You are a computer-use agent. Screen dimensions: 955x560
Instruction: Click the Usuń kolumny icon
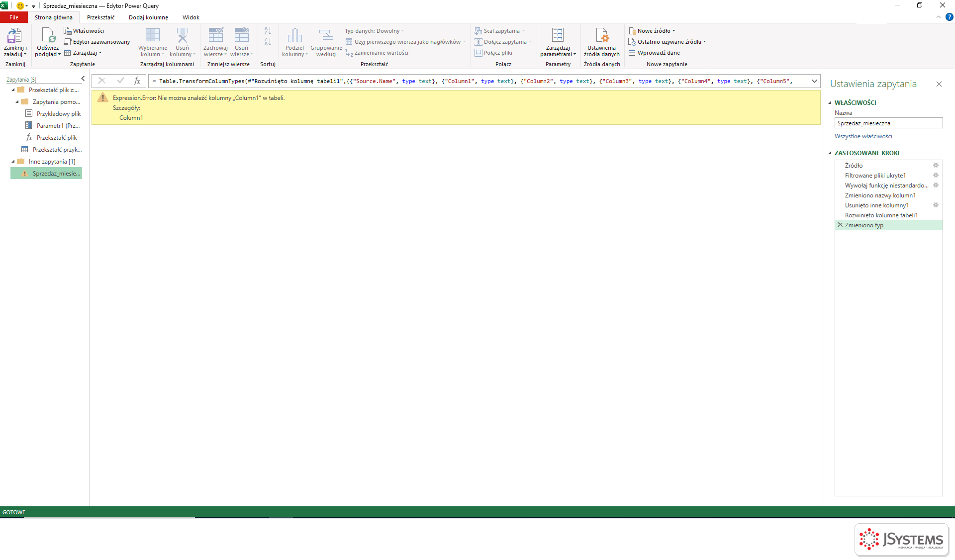182,35
